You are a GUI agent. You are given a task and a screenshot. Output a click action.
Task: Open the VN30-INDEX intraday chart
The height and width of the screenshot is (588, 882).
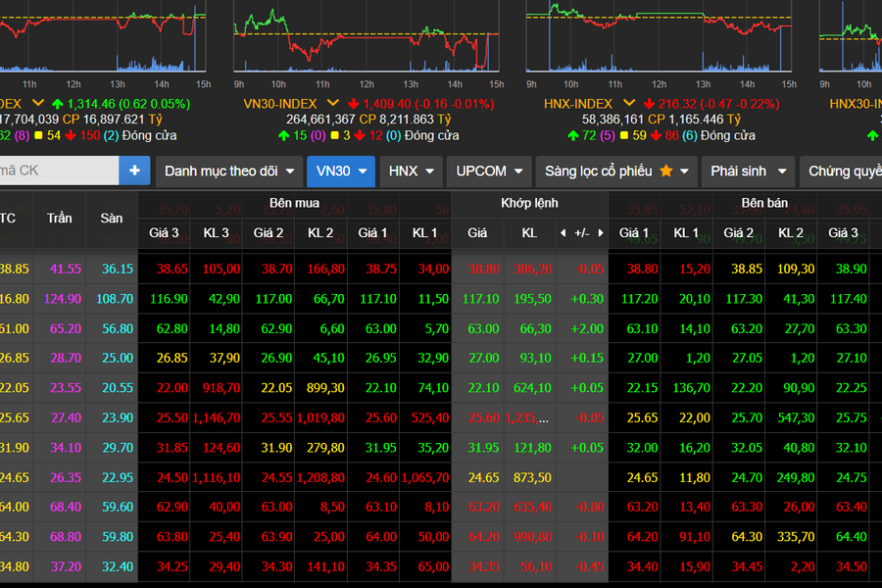point(367,37)
